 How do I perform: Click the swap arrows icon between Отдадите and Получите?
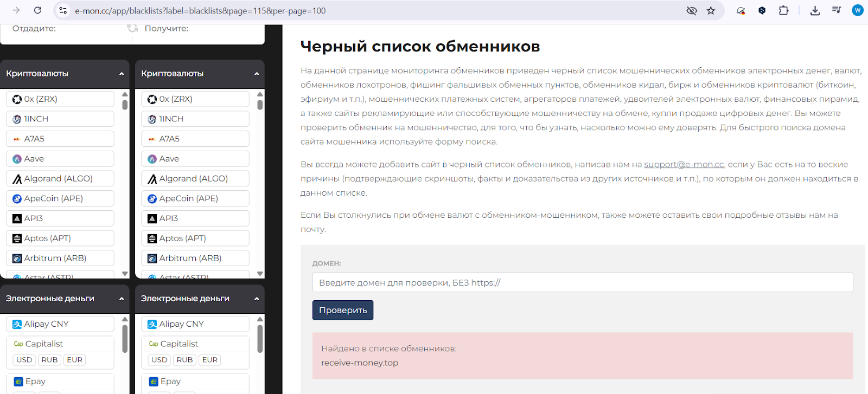tap(132, 28)
